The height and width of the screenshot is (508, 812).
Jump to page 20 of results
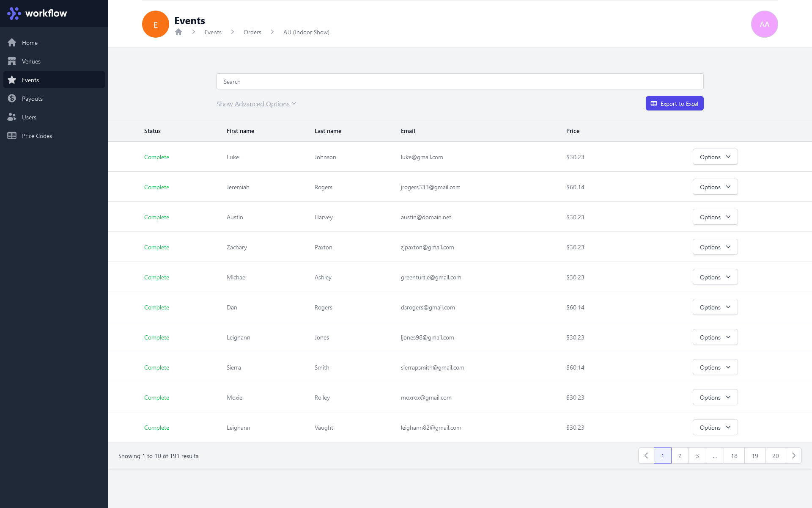(775, 456)
